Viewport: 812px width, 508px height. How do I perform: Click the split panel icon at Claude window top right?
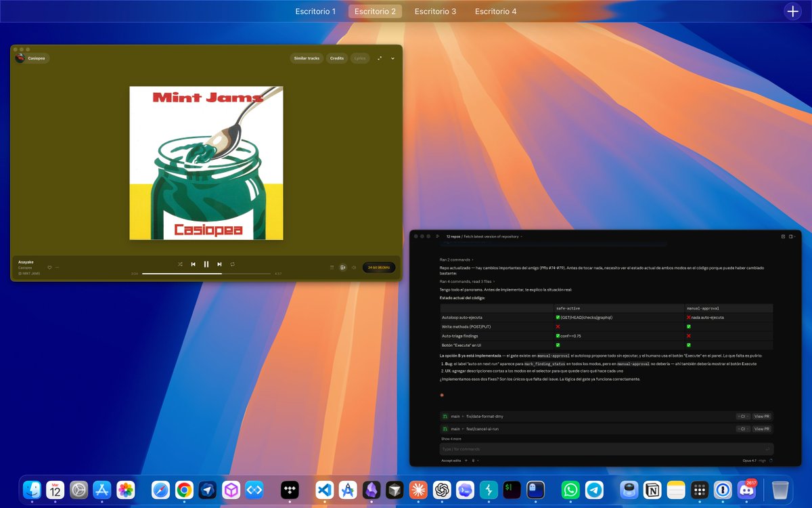click(x=792, y=236)
